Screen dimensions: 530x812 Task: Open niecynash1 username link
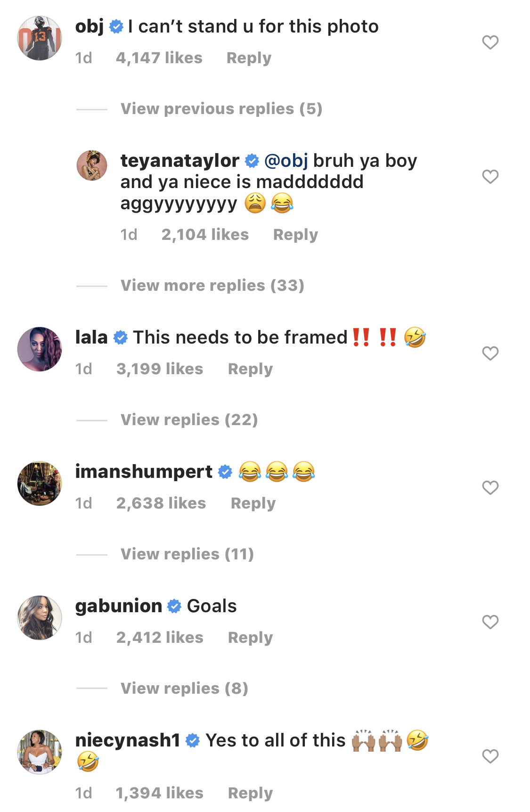(x=128, y=740)
